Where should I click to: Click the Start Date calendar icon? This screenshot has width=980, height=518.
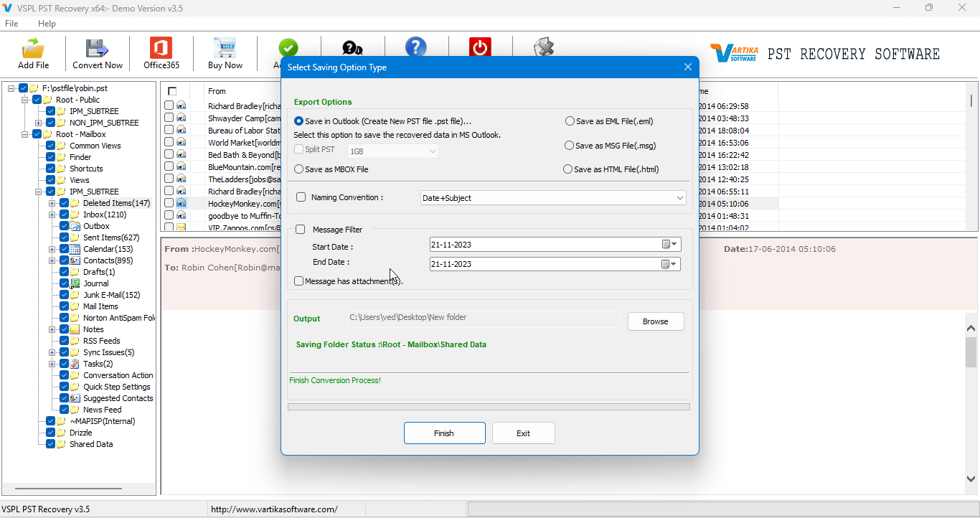669,245
